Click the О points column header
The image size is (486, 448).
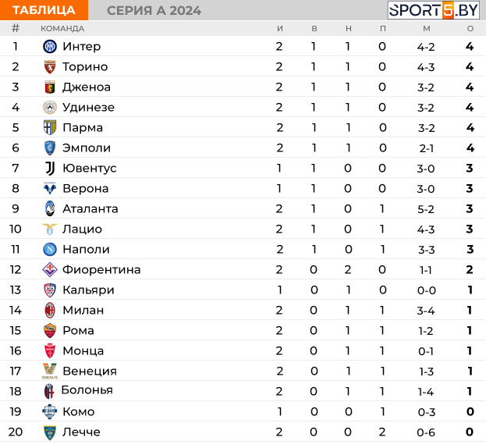pyautogui.click(x=470, y=29)
